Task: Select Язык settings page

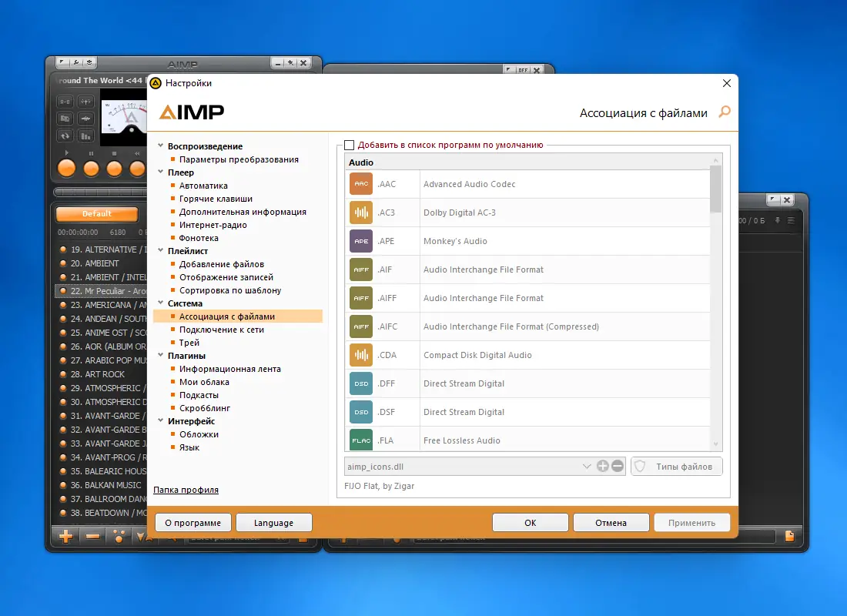Action: point(189,447)
